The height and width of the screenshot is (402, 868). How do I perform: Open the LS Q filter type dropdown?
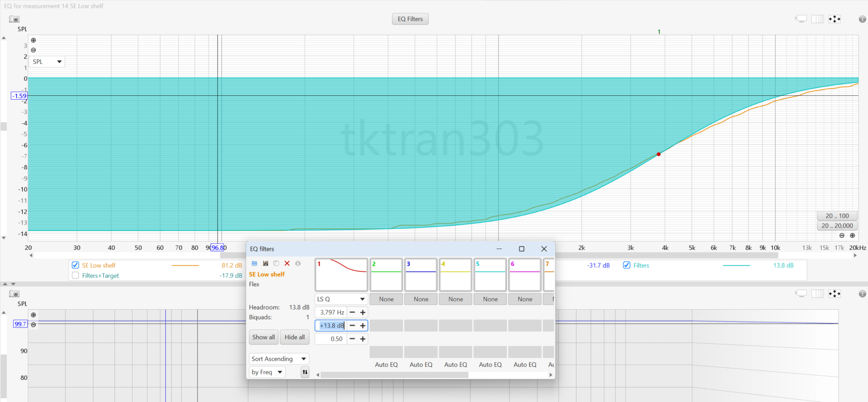(341, 299)
